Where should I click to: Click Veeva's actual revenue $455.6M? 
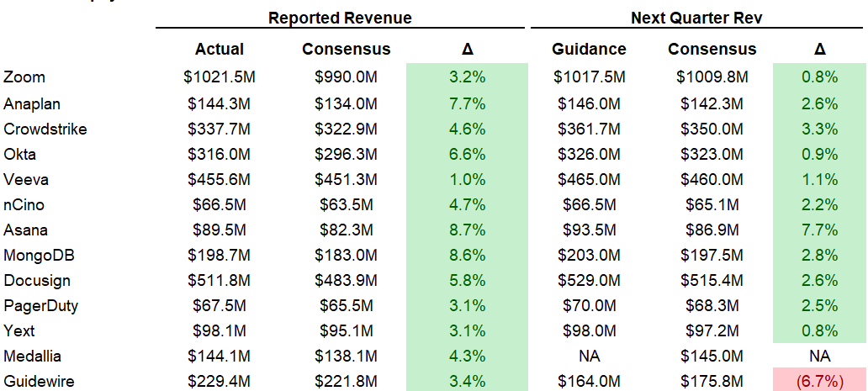click(220, 179)
